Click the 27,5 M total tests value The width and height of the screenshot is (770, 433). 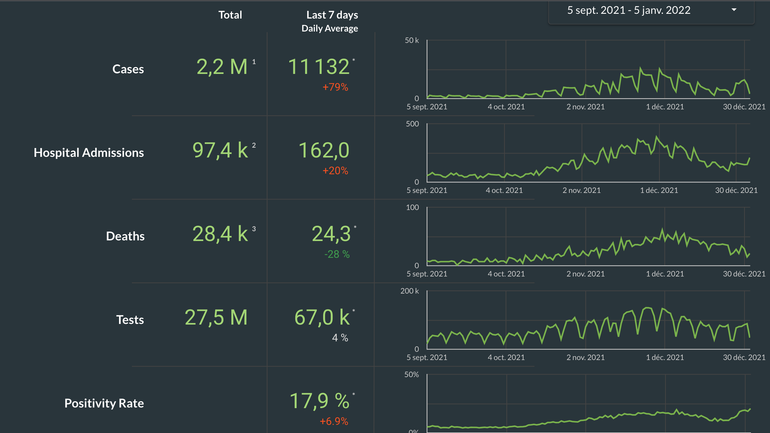coord(216,318)
